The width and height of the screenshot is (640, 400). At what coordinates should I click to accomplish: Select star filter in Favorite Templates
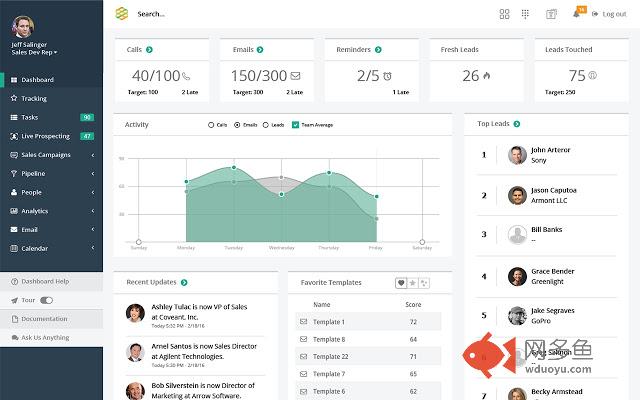(x=413, y=283)
